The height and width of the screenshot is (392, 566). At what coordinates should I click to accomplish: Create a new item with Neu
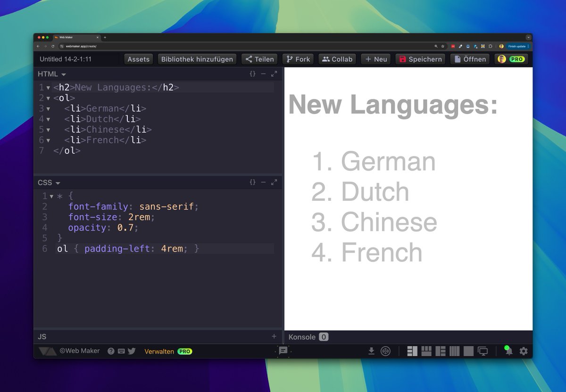tap(376, 59)
